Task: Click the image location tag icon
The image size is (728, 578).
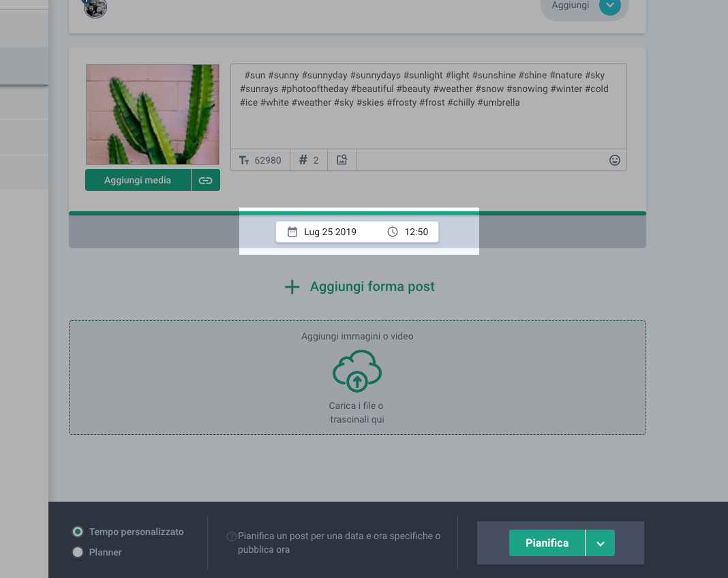Action: point(342,160)
